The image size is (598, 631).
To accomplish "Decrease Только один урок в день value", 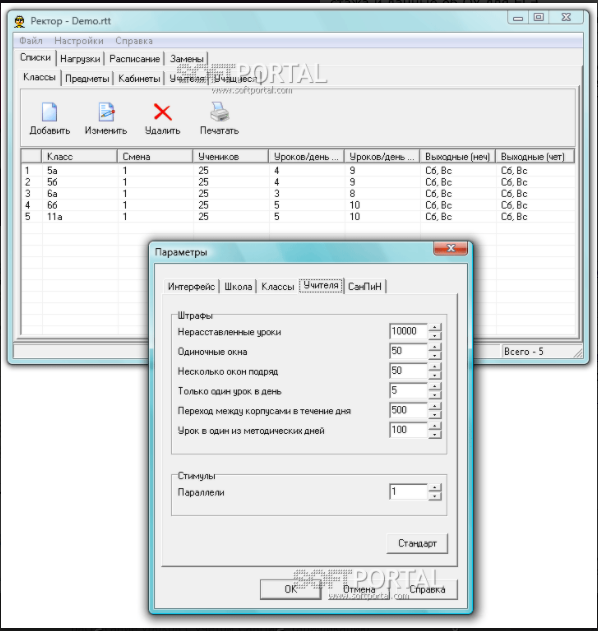I will coord(435,395).
